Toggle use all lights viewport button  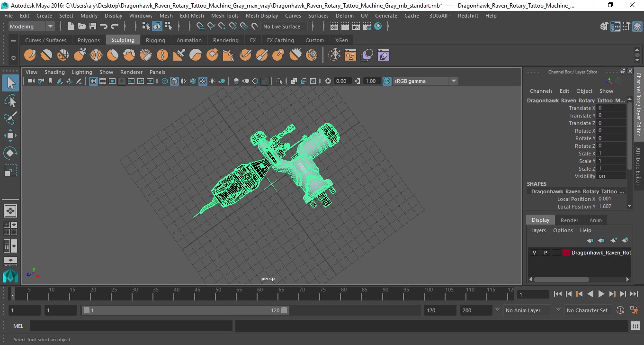[212, 81]
